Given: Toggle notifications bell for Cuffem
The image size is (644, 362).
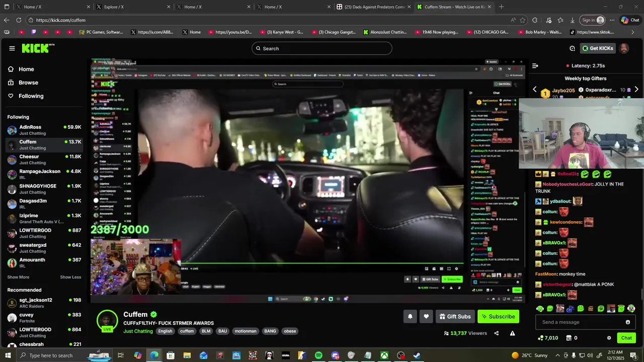Looking at the screenshot, I should point(410,316).
